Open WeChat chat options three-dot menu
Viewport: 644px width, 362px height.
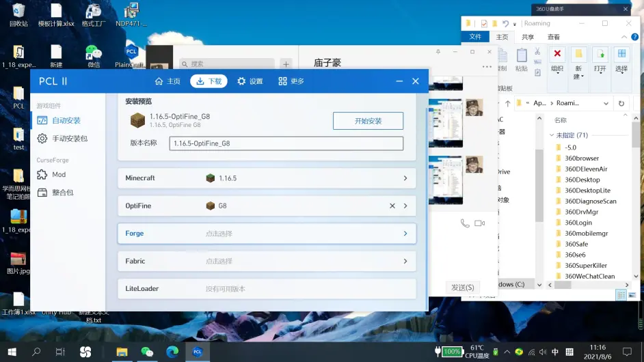(487, 67)
